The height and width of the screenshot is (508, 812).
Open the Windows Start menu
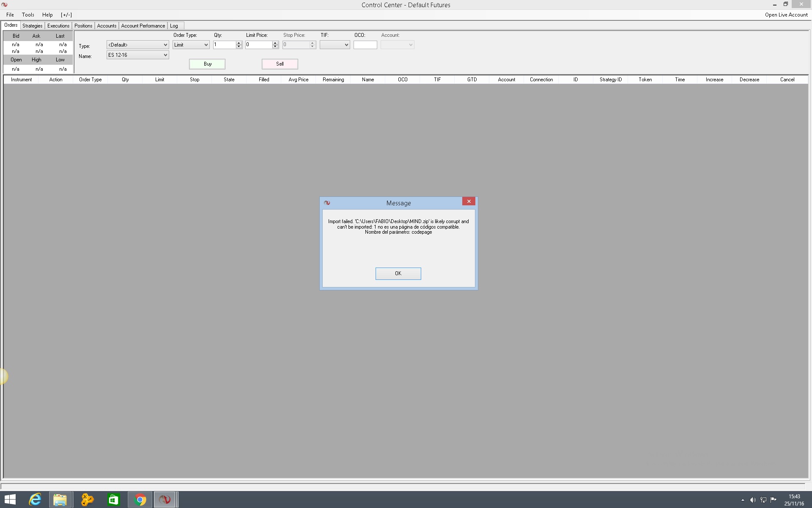pyautogui.click(x=10, y=500)
